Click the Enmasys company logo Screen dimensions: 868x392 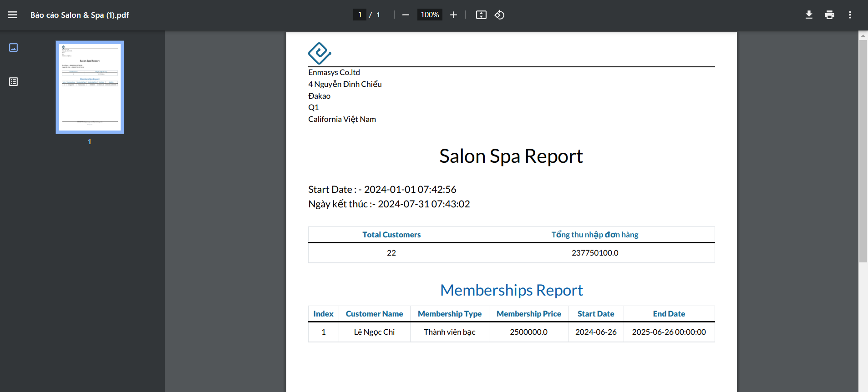coord(320,53)
